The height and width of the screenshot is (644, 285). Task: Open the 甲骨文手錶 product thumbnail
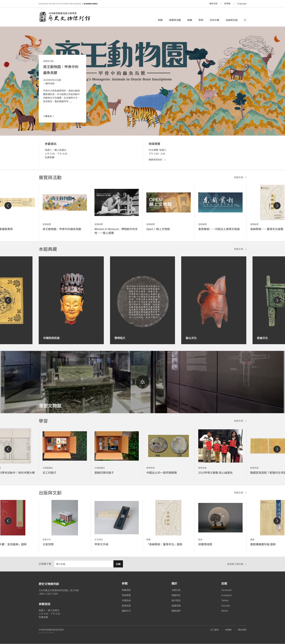(116, 517)
